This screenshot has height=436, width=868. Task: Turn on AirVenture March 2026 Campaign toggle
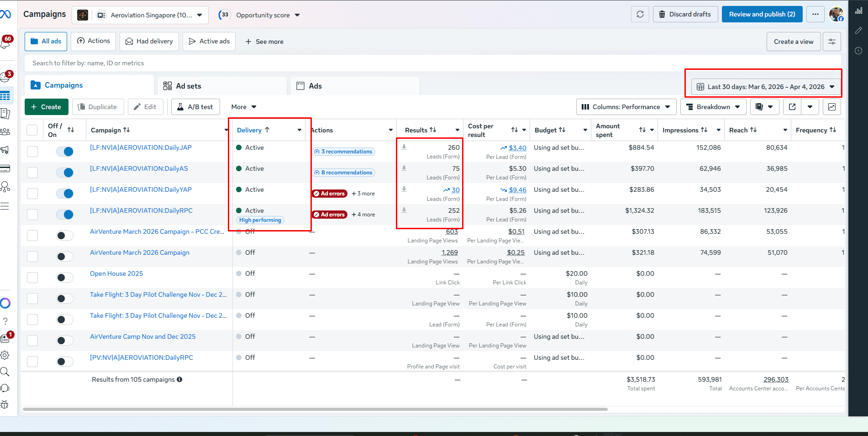coord(65,257)
